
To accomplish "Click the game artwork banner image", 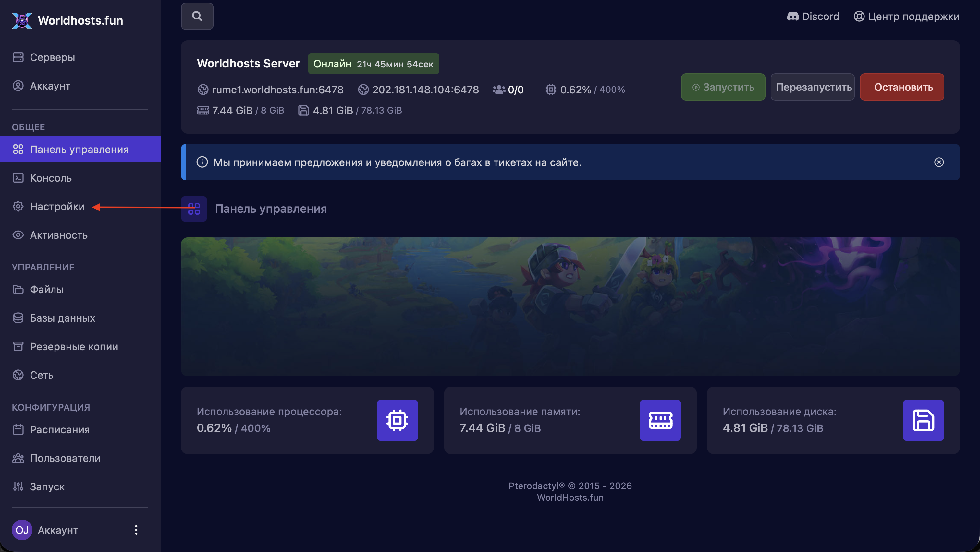I will pyautogui.click(x=570, y=307).
